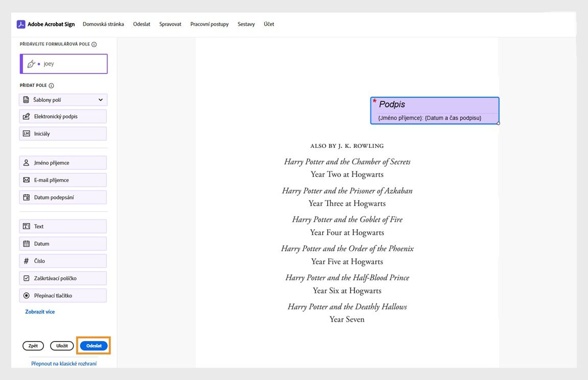Screen dimensions: 588x380
Task: Select the joey recipient field
Action: (64, 64)
